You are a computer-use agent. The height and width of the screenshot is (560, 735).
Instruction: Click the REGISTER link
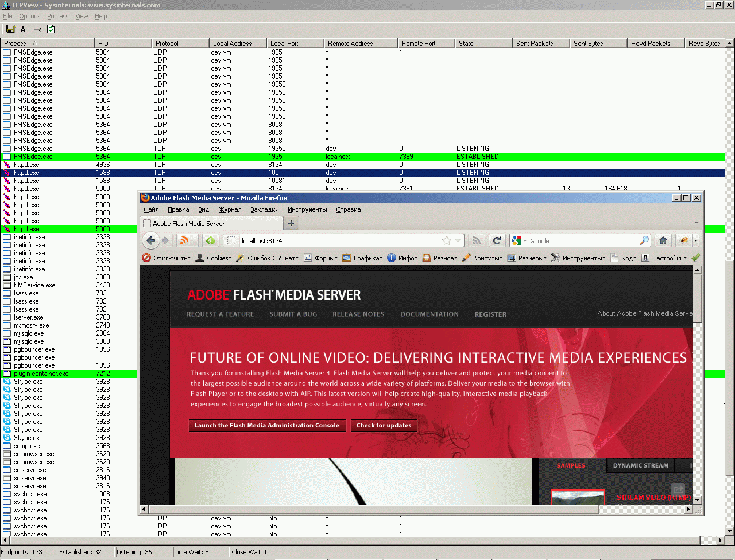tap(490, 314)
